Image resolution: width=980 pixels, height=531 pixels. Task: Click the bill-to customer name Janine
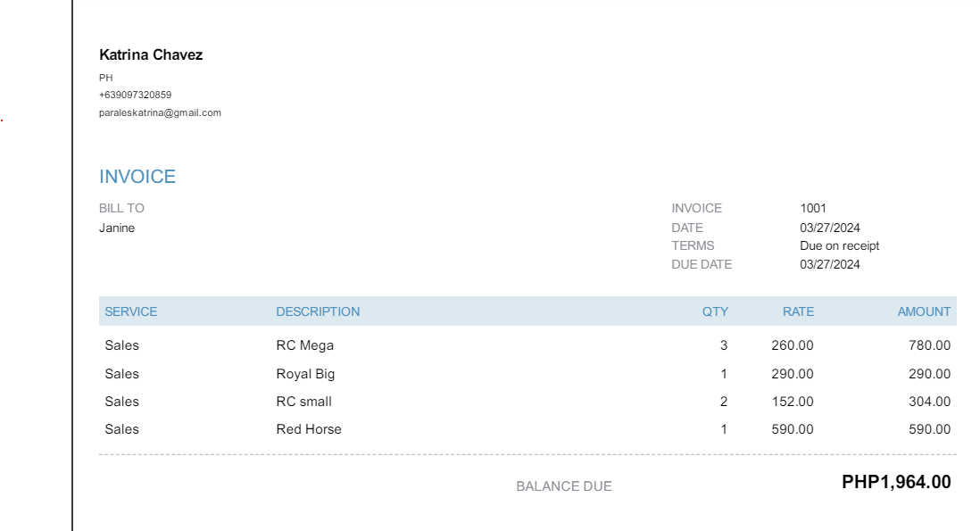(117, 228)
